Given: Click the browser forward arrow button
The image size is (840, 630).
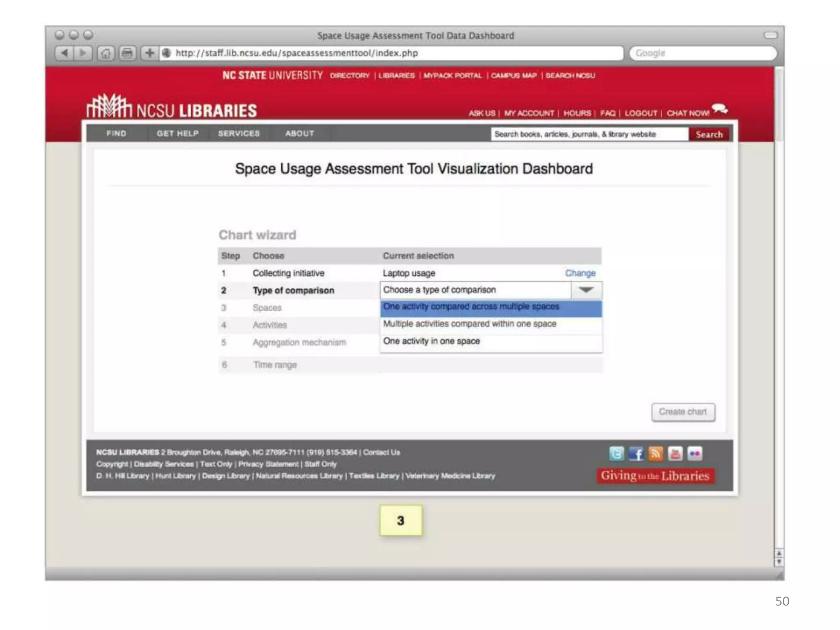Looking at the screenshot, I should pos(83,53).
